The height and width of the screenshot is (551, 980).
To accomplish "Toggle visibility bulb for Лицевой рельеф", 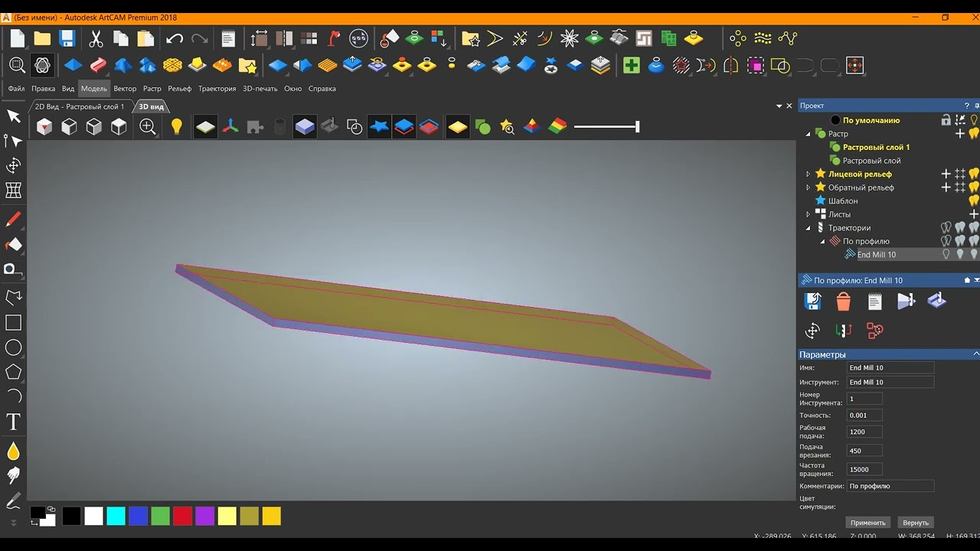I will pyautogui.click(x=974, y=174).
